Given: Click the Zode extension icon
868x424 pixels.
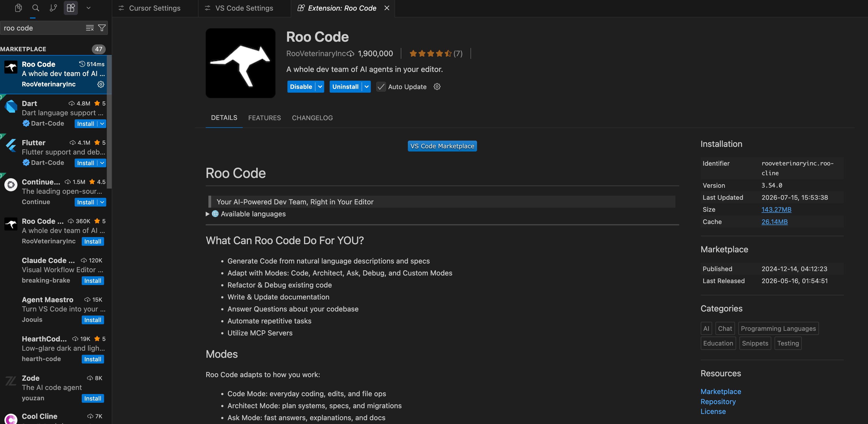Looking at the screenshot, I should coord(11,381).
